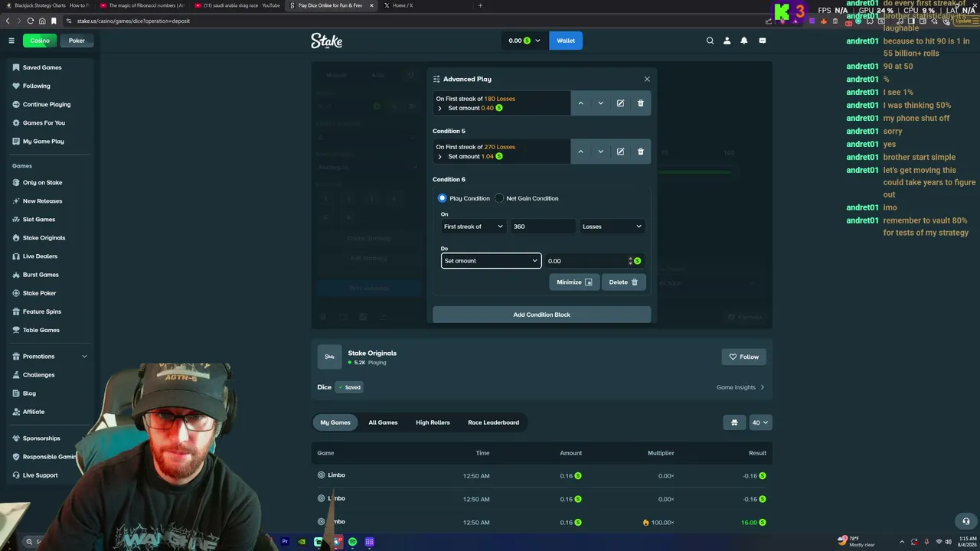The width and height of the screenshot is (980, 551).
Task: Select the My Games tab
Action: click(335, 422)
